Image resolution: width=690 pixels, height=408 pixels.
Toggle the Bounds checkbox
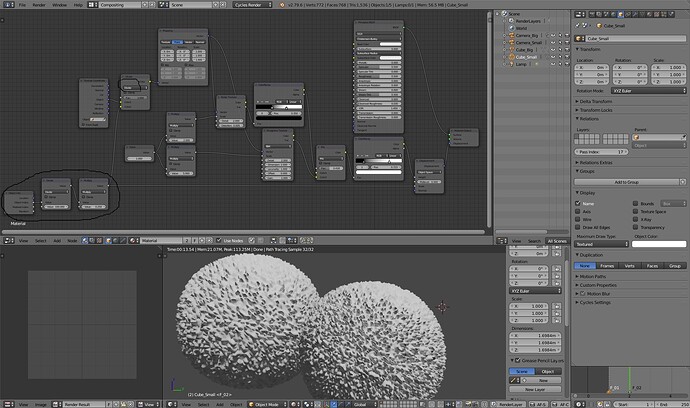(x=635, y=203)
